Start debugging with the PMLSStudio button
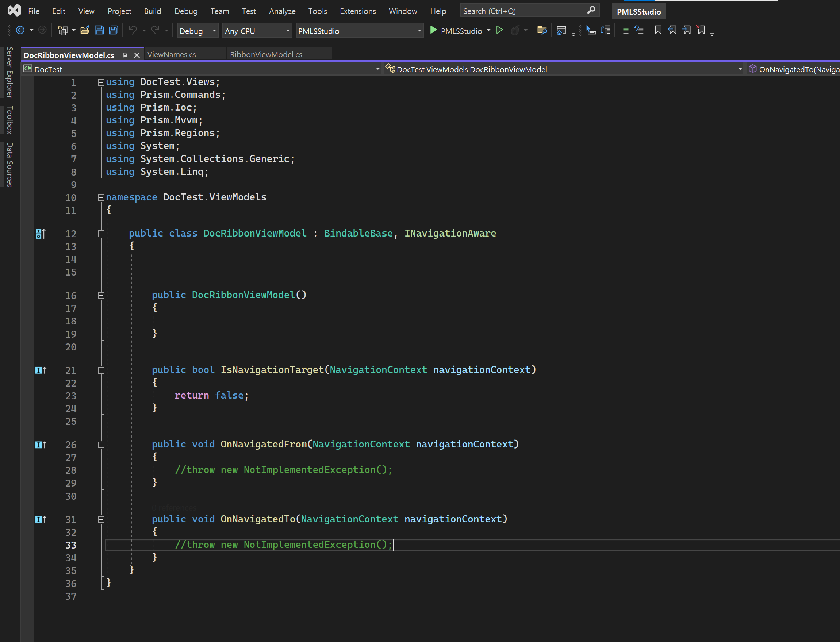Viewport: 840px width, 642px height. click(x=456, y=31)
